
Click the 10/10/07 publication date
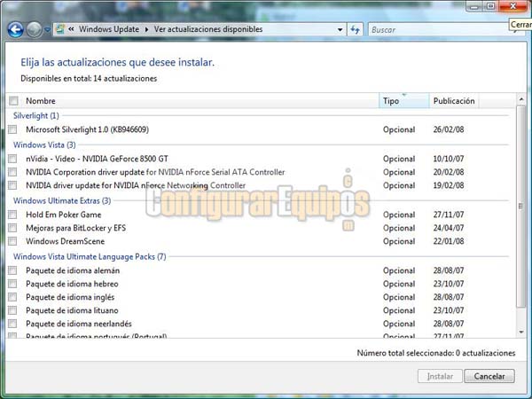point(449,159)
